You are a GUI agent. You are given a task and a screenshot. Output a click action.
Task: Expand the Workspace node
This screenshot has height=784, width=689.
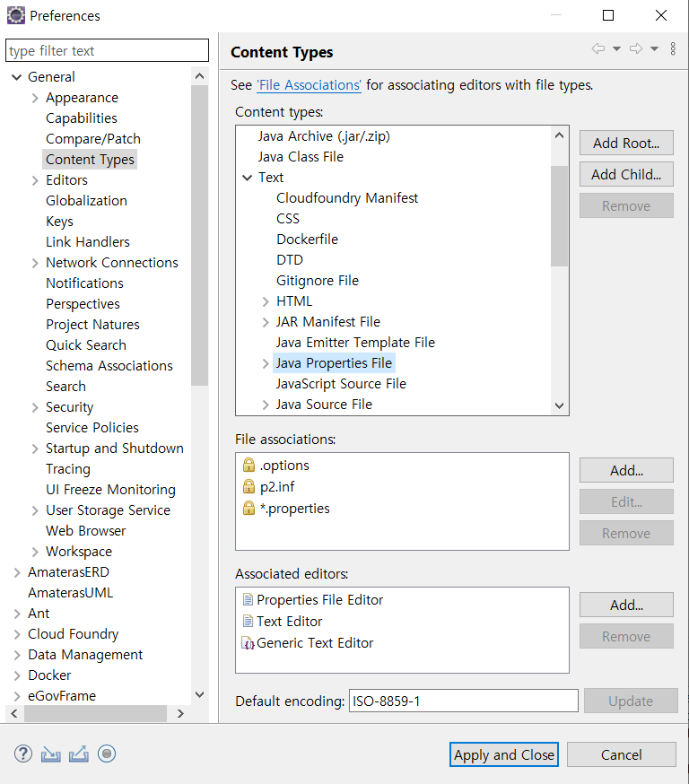pos(35,552)
